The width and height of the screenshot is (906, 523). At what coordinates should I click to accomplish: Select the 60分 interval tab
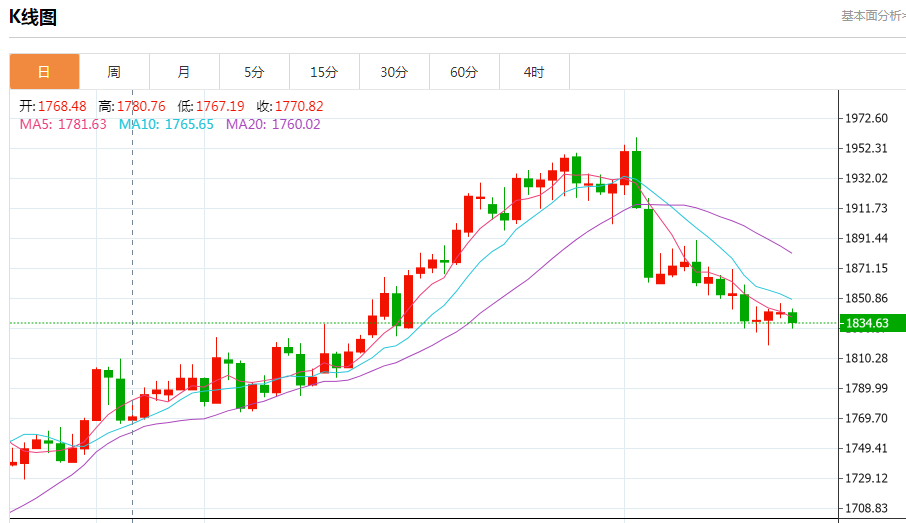[x=464, y=72]
